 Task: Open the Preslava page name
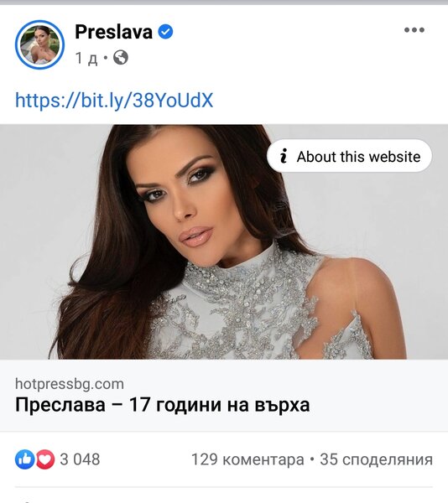[113, 32]
